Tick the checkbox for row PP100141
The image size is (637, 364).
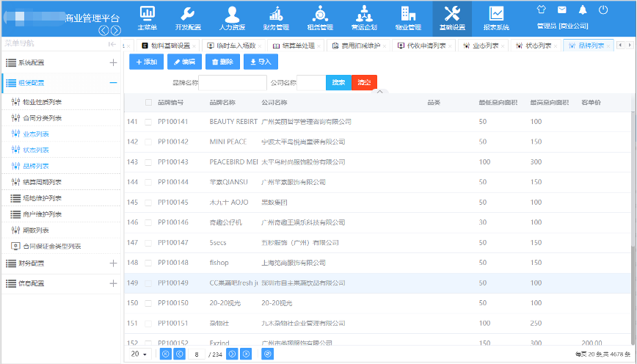click(x=149, y=121)
